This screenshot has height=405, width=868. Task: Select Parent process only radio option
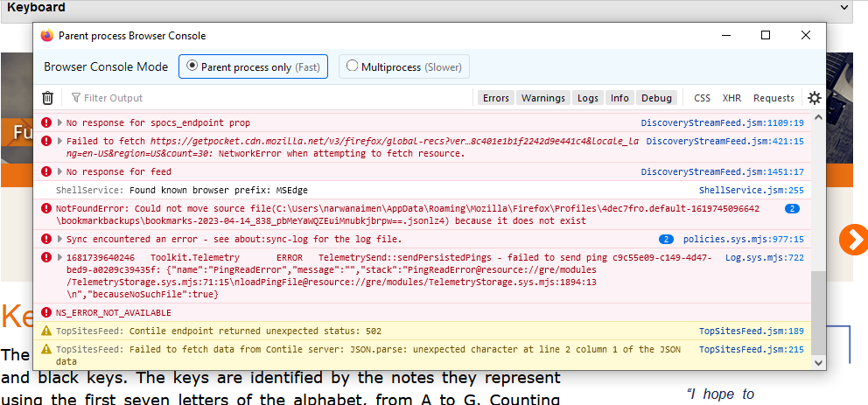[x=254, y=67]
